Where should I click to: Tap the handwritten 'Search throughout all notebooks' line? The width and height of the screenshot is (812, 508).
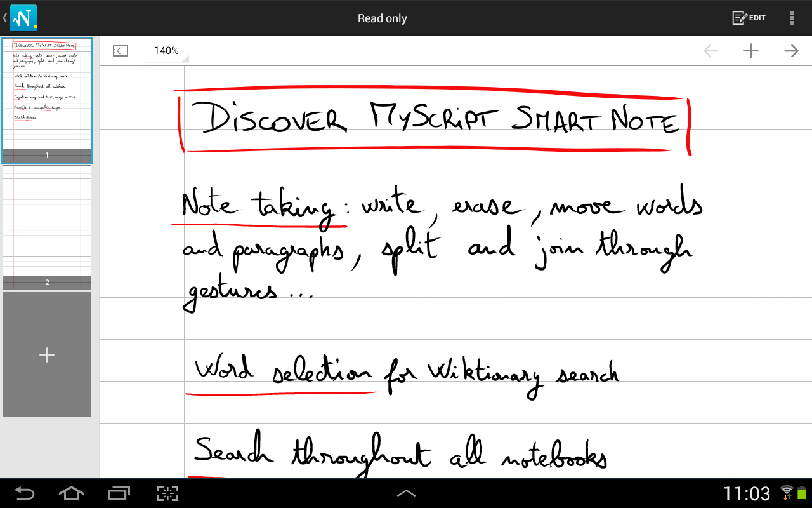tap(401, 452)
